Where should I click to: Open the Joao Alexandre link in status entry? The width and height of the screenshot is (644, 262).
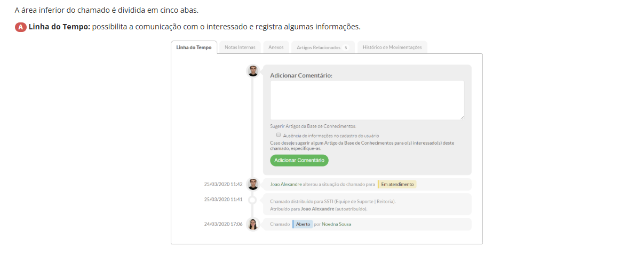pyautogui.click(x=286, y=184)
